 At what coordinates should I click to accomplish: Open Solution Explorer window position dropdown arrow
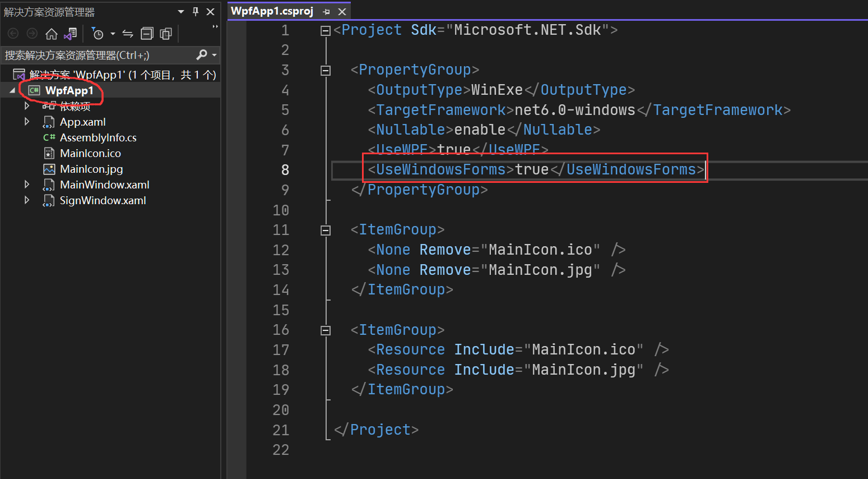pyautogui.click(x=181, y=12)
